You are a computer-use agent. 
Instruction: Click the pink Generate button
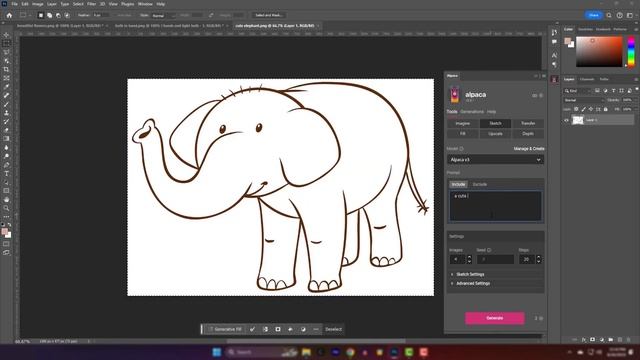point(495,318)
